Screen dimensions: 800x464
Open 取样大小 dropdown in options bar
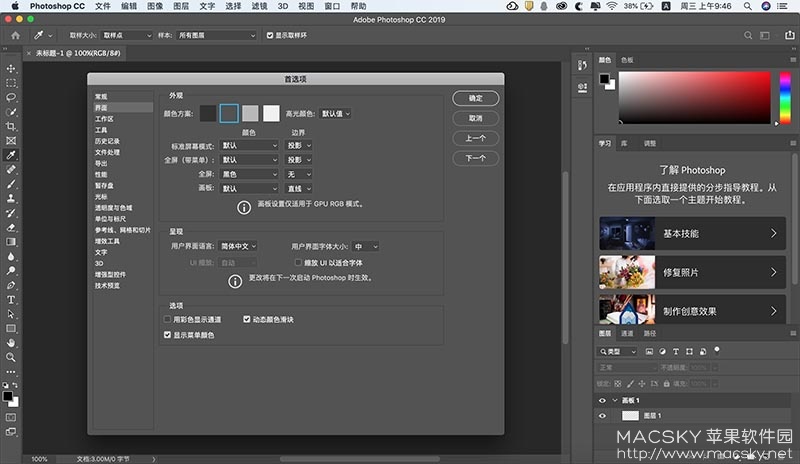[127, 35]
